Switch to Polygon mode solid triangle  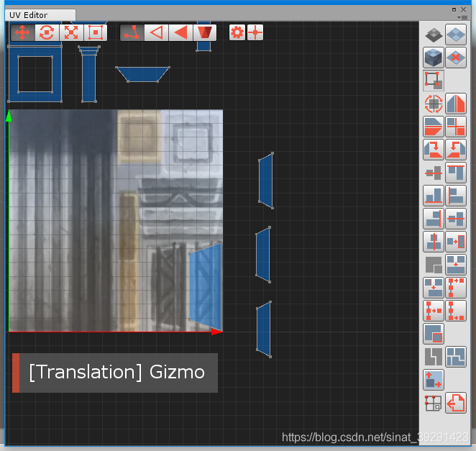[x=180, y=32]
